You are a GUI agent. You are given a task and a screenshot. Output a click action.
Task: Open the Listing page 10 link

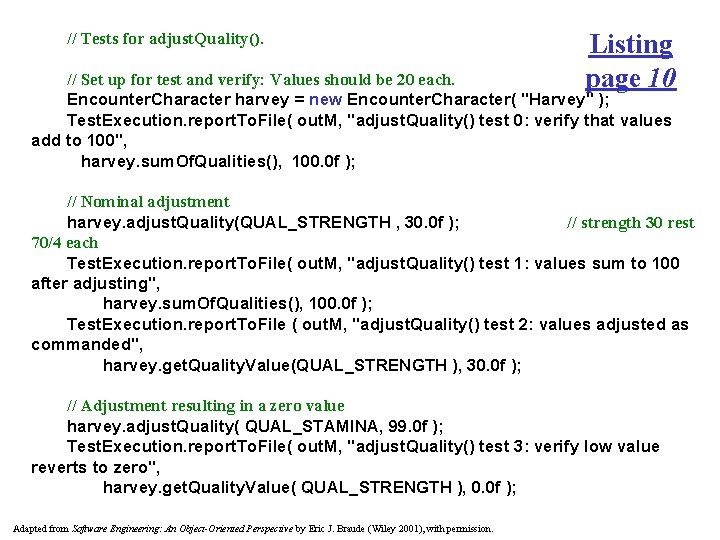(630, 61)
